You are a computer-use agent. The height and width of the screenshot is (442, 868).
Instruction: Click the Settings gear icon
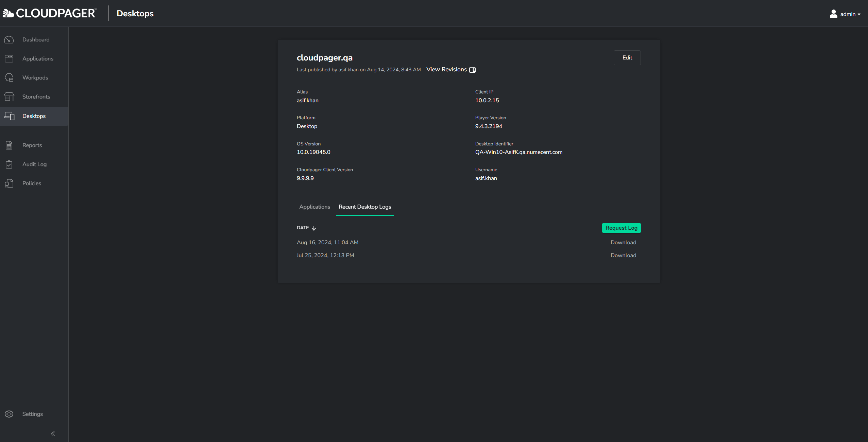tap(9, 414)
